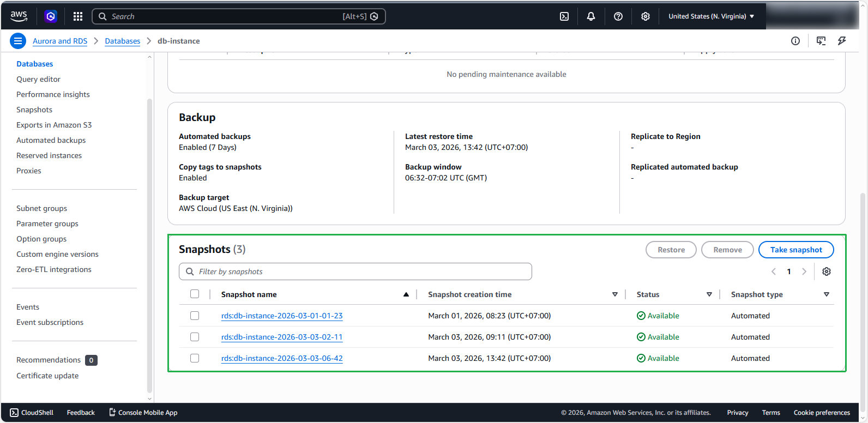Open the Terms footer link
The width and height of the screenshot is (868, 423).
(771, 413)
